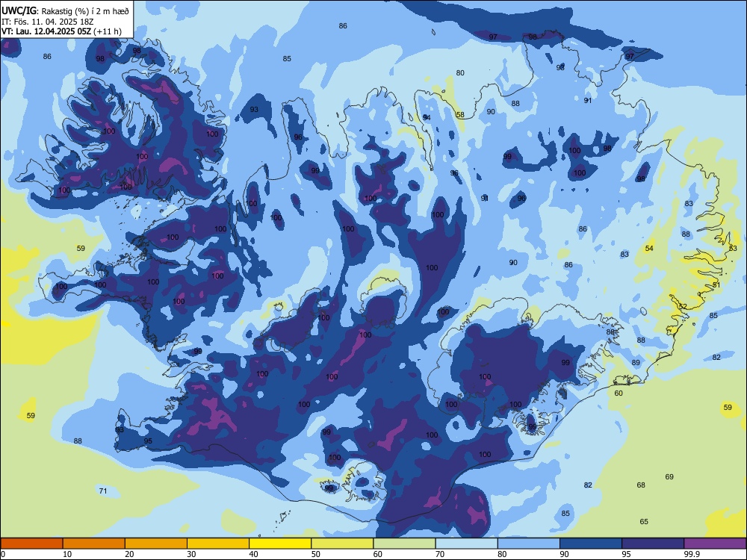Select the light green 60–70 legend swatch
Screen dimensions: 747x560
[x=404, y=544]
